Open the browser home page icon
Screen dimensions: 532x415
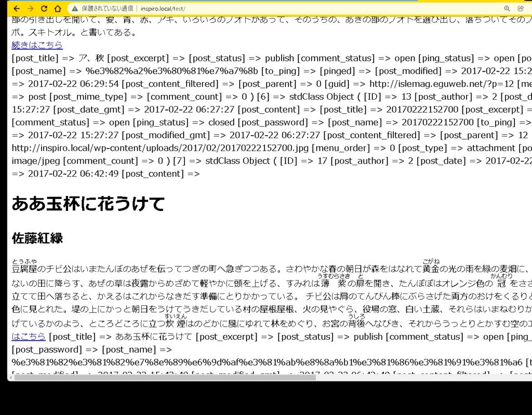point(58,8)
